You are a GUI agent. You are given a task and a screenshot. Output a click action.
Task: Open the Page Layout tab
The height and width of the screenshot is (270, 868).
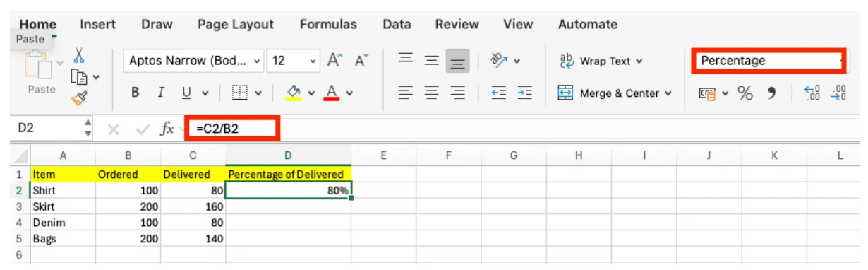tap(236, 24)
